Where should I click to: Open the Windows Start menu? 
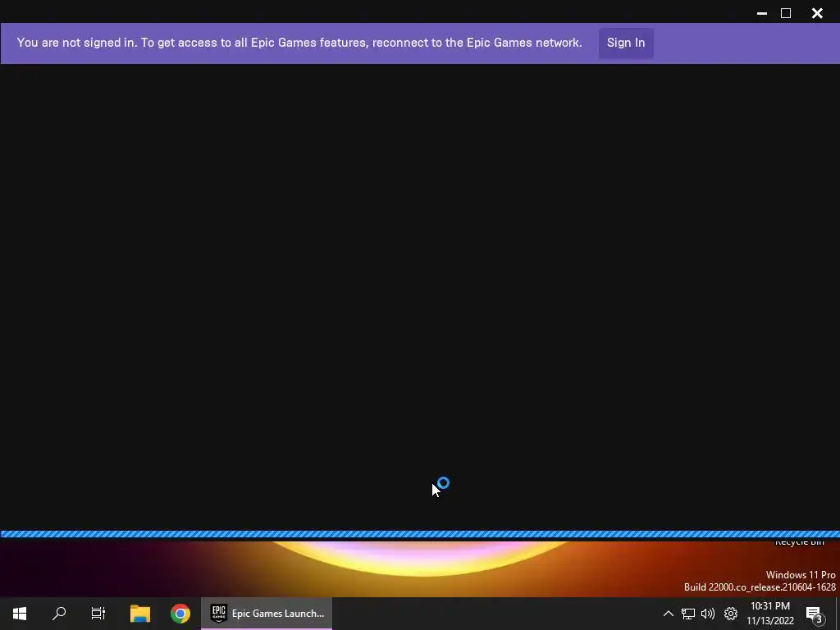pyautogui.click(x=20, y=614)
